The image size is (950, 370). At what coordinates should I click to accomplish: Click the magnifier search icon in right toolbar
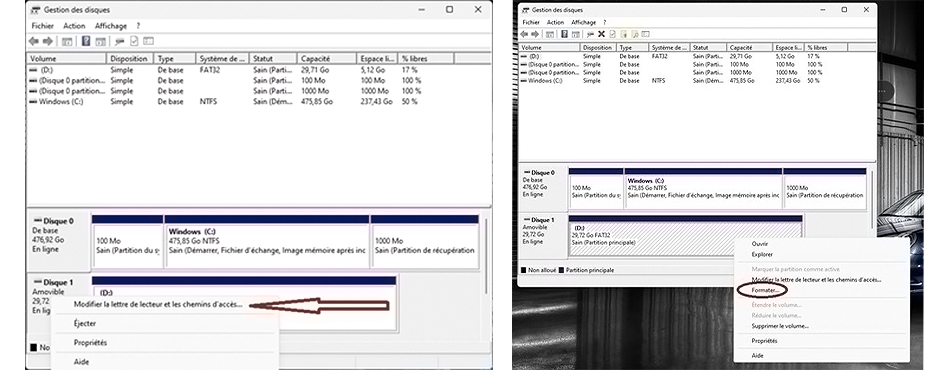pos(635,34)
